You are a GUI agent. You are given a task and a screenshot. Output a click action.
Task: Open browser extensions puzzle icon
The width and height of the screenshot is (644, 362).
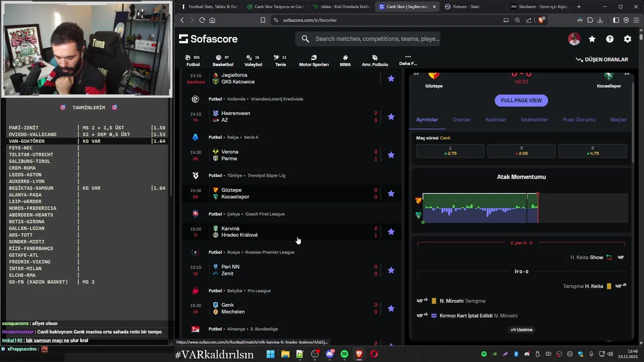[590, 20]
